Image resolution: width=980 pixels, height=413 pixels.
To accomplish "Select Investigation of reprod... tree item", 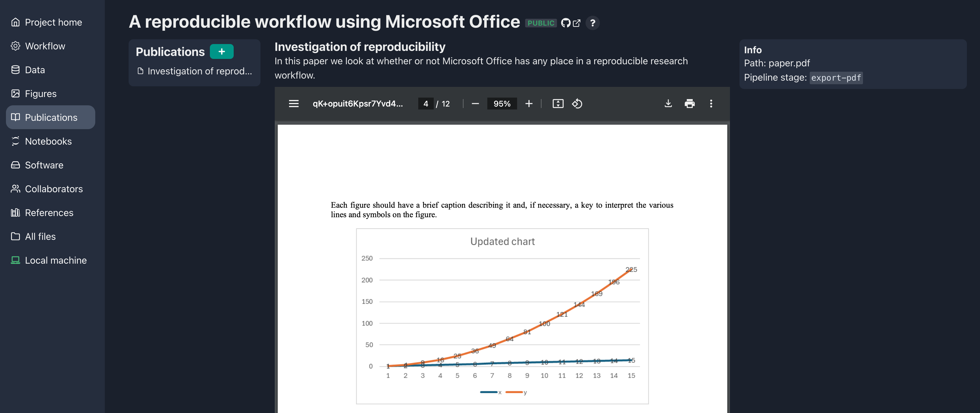I will tap(195, 71).
